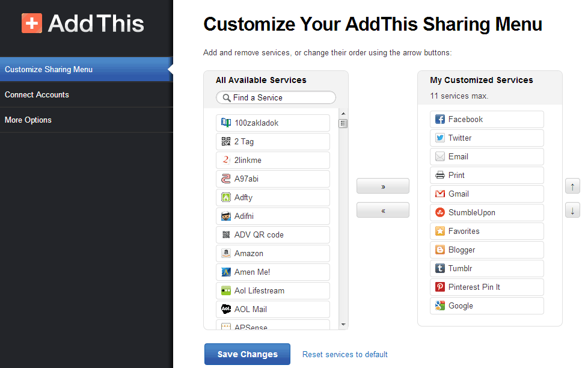The width and height of the screenshot is (588, 368).
Task: Click the Blogger icon
Action: tap(440, 250)
